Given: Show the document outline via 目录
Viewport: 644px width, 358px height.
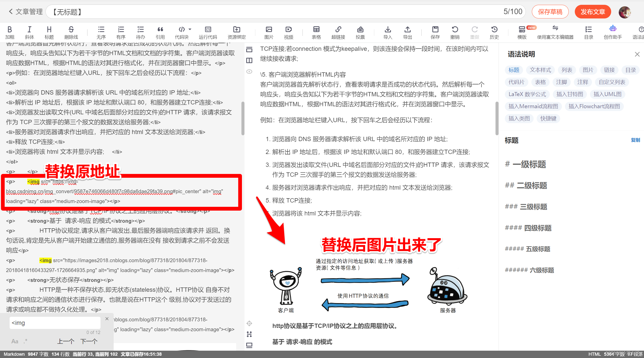Looking at the screenshot, I should tap(588, 32).
